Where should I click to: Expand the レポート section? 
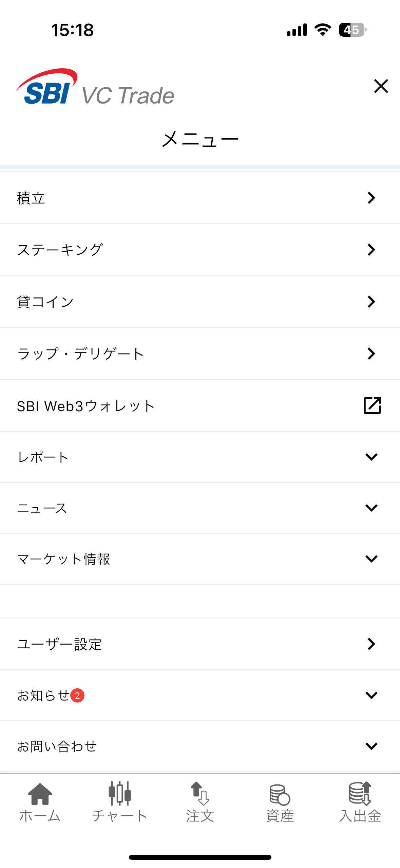click(372, 457)
